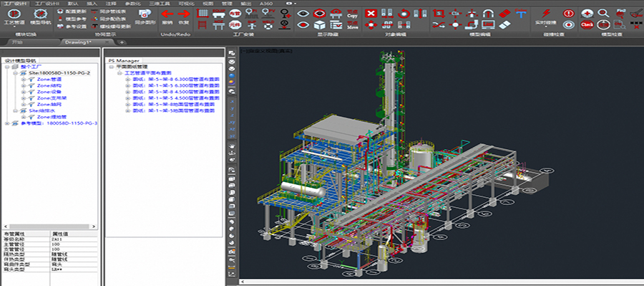Open the 工厂设计II ribbon tab
Screen dimensions: 644x286
48,3
